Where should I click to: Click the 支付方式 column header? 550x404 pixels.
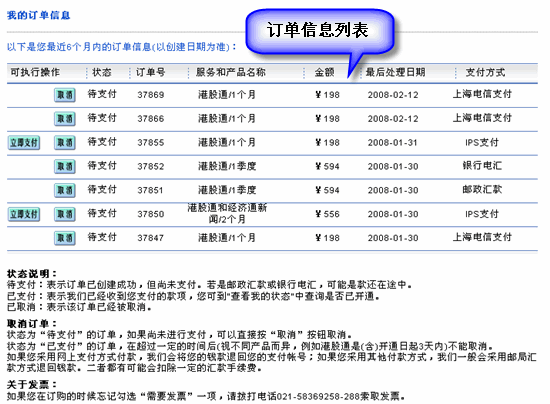[x=485, y=72]
